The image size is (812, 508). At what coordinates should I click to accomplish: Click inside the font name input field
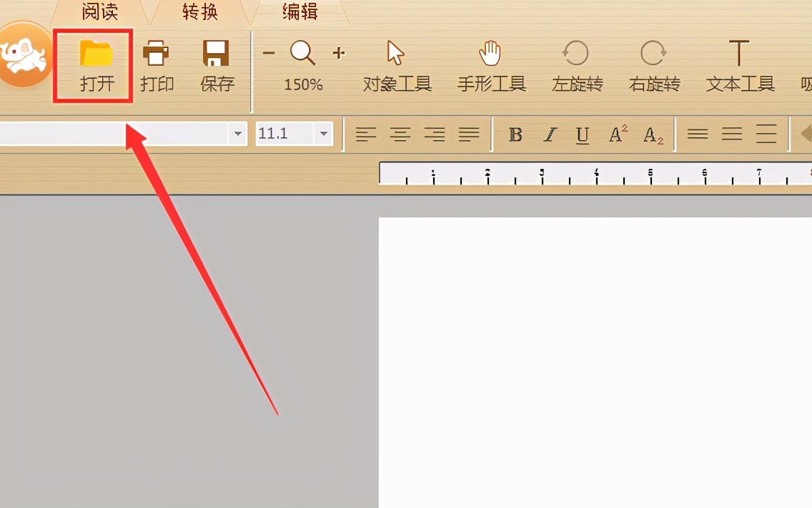click(x=114, y=134)
